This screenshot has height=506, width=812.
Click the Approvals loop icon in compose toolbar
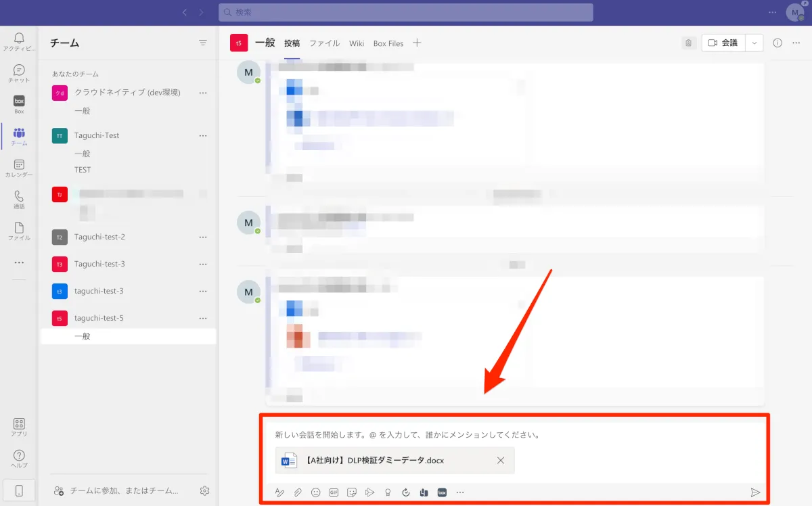(x=406, y=492)
